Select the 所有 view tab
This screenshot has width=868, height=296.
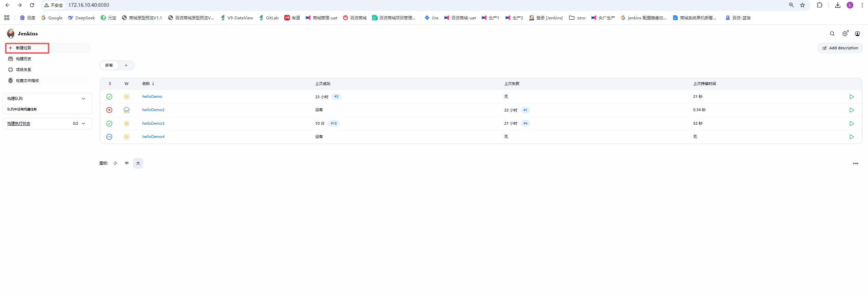pos(109,65)
